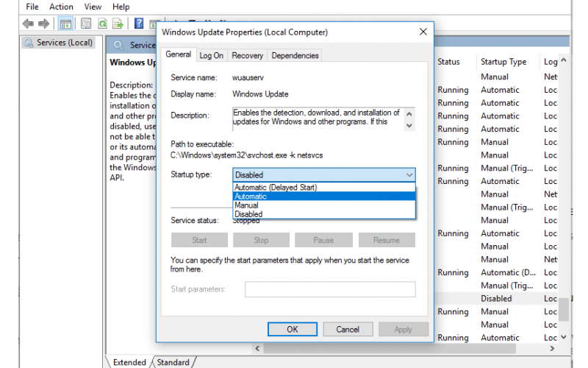
Task: Select the highlighted Automatic startup option
Action: point(324,197)
